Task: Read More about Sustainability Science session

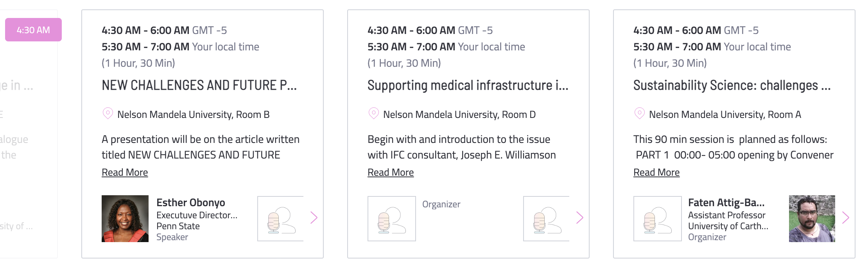Action: point(656,172)
